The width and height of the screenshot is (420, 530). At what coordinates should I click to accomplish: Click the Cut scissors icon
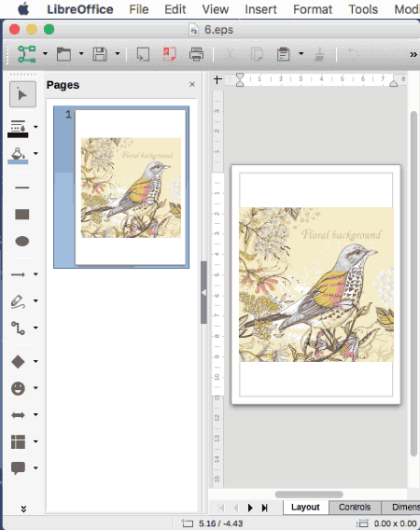point(230,54)
